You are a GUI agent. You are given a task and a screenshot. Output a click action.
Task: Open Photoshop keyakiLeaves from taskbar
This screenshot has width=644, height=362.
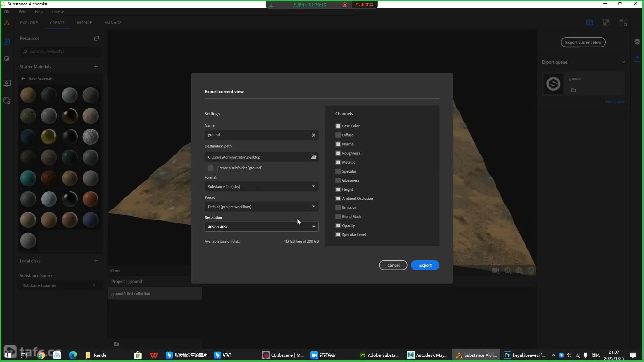pos(525,355)
